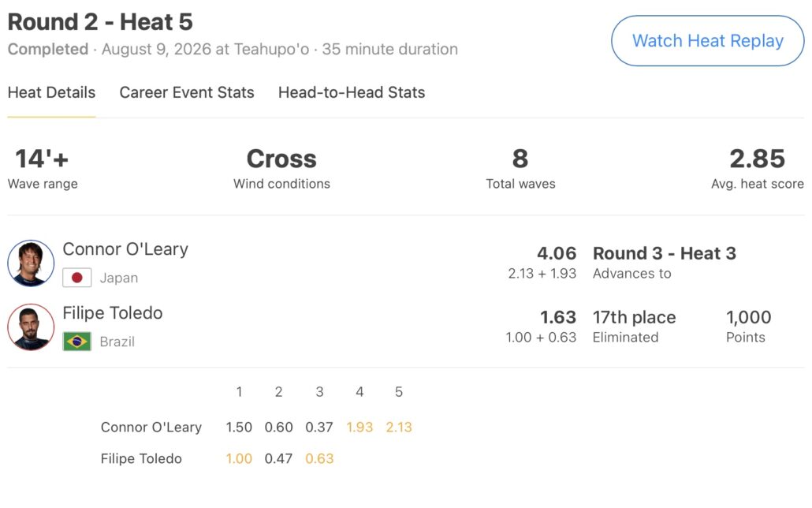Image resolution: width=812 pixels, height=508 pixels.
Task: Click the 2.85 average heat score
Action: coord(757,159)
